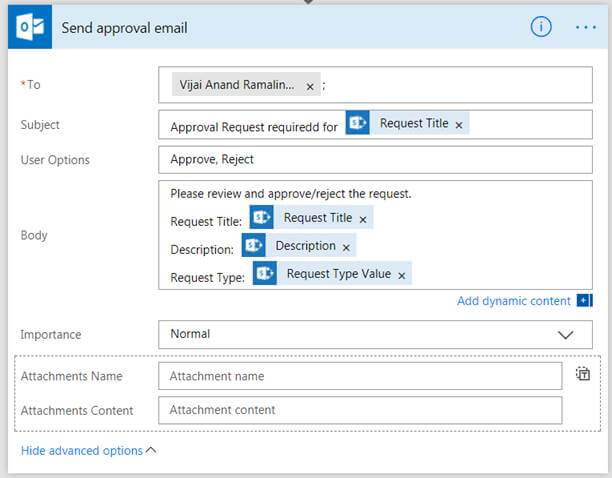Remove the Request Title token from Subject

coord(459,125)
